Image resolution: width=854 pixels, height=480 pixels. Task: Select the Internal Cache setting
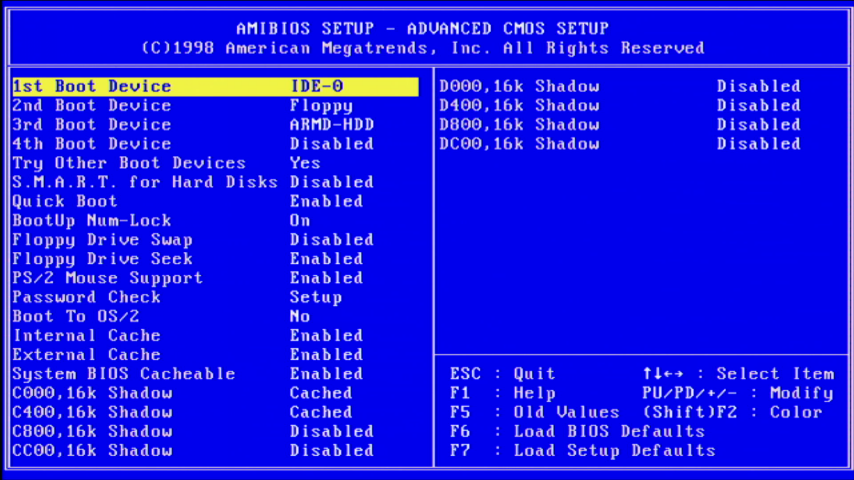coord(86,336)
